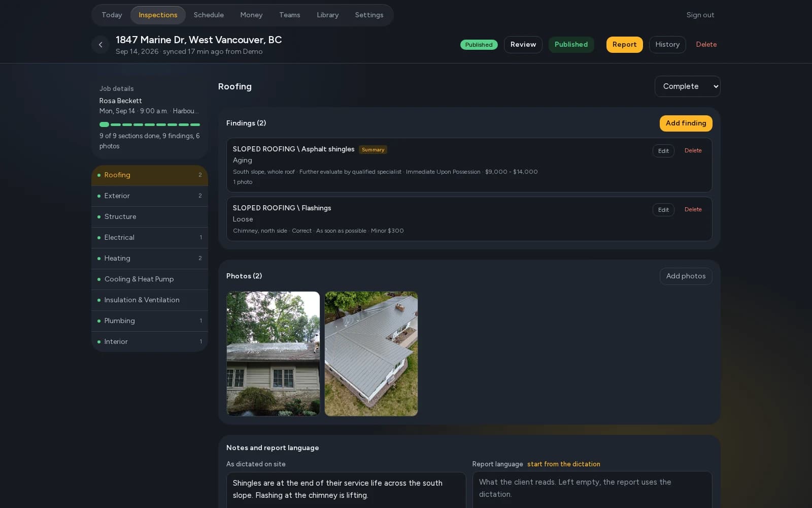Switch to the Inspections tab

pos(158,15)
